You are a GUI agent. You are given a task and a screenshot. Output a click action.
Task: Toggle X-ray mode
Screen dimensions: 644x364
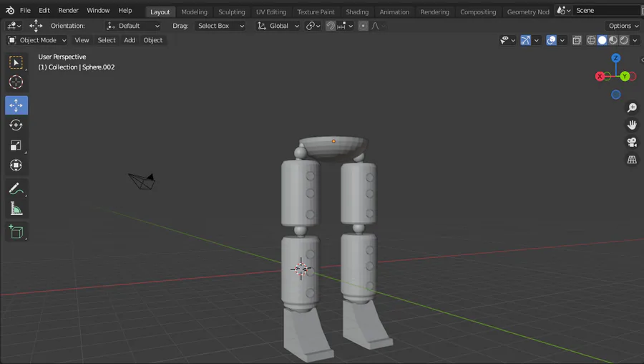pyautogui.click(x=577, y=40)
